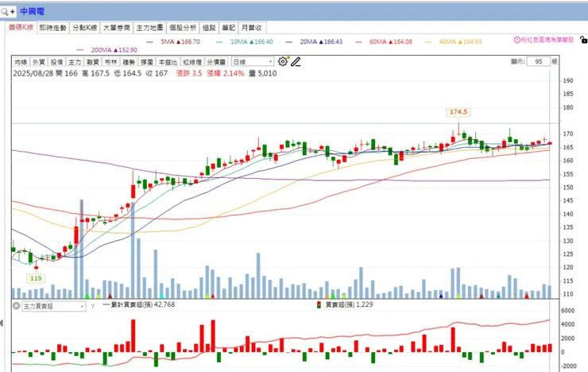This screenshot has width=588, height=372.
Task: Select the 籌碼K線 tab
Action: tap(21, 27)
